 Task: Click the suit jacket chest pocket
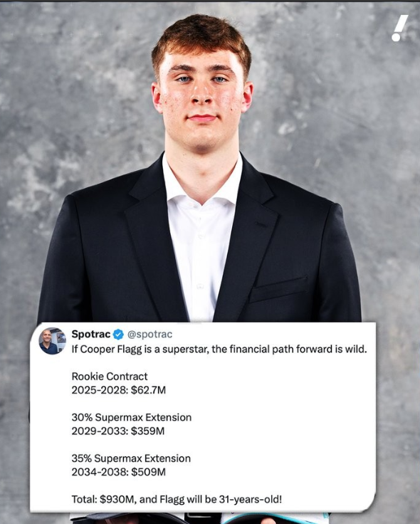278,289
